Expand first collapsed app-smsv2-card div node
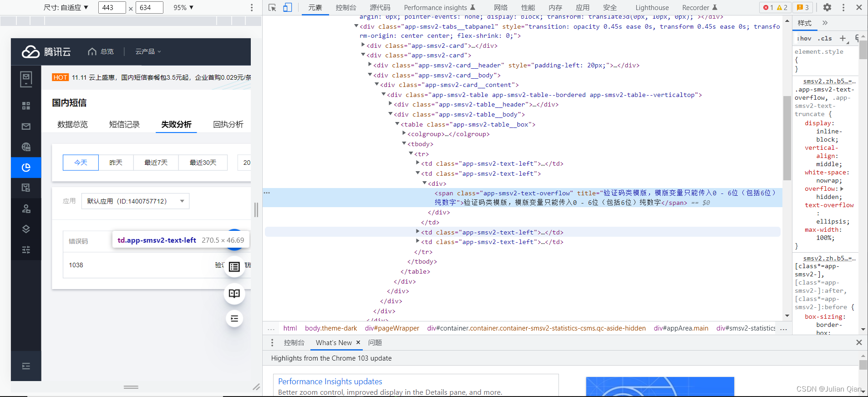868x397 pixels. click(x=363, y=45)
